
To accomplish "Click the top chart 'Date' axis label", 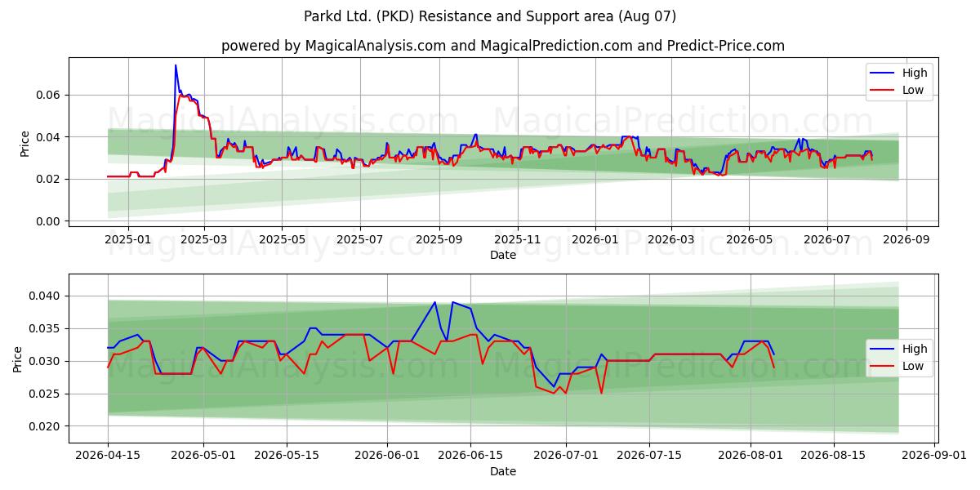I will click(x=503, y=255).
